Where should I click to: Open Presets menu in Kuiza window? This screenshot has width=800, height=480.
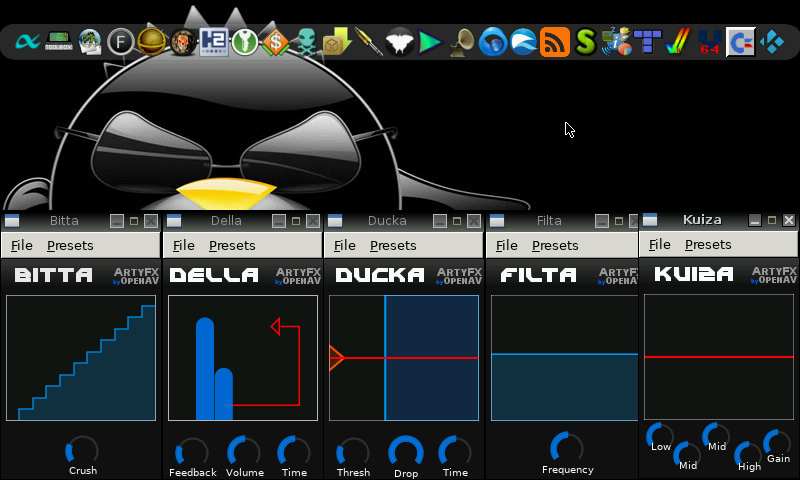[x=708, y=244]
